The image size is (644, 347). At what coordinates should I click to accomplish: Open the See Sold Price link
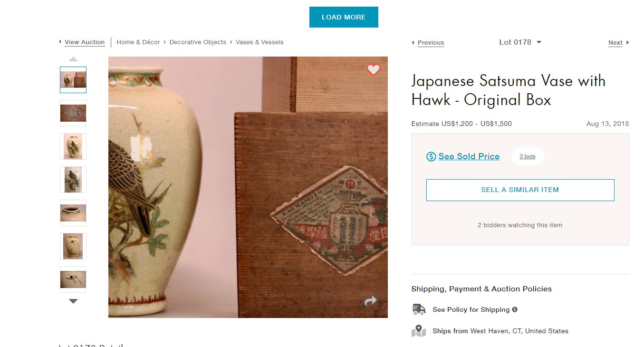point(469,156)
